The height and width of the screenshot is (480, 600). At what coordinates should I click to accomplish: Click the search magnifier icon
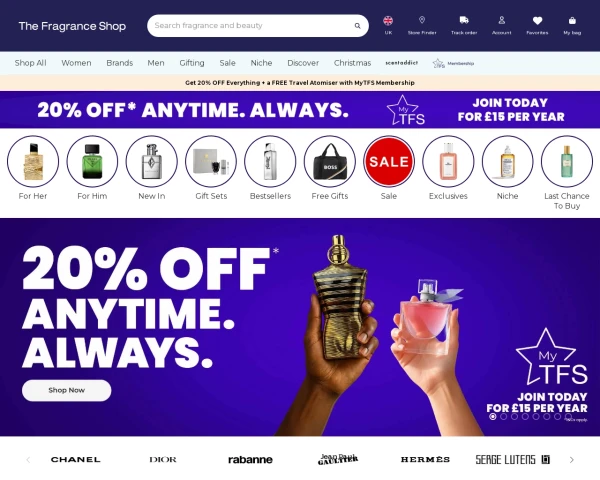click(x=357, y=26)
